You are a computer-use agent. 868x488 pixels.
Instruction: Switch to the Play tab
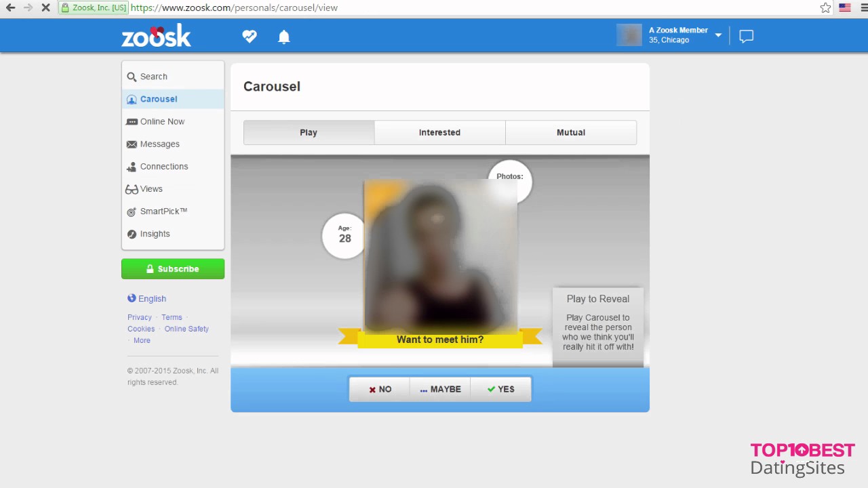pyautogui.click(x=309, y=132)
